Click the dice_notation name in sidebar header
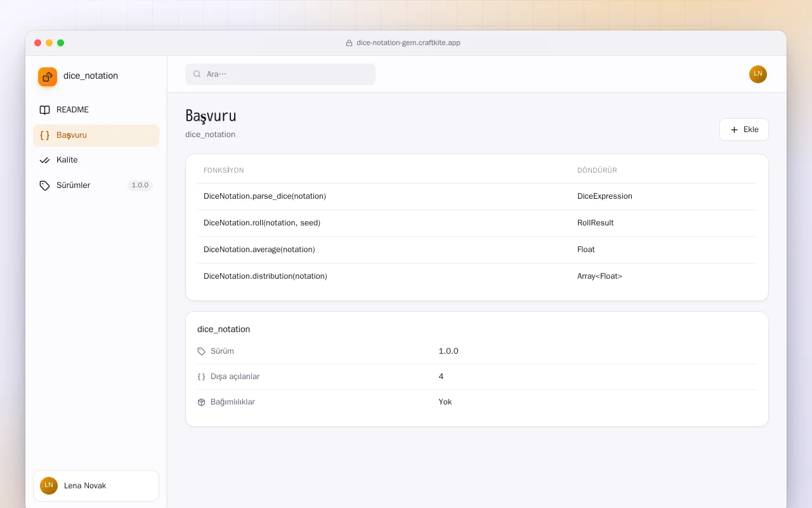Viewport: 812px width, 508px height. point(91,76)
